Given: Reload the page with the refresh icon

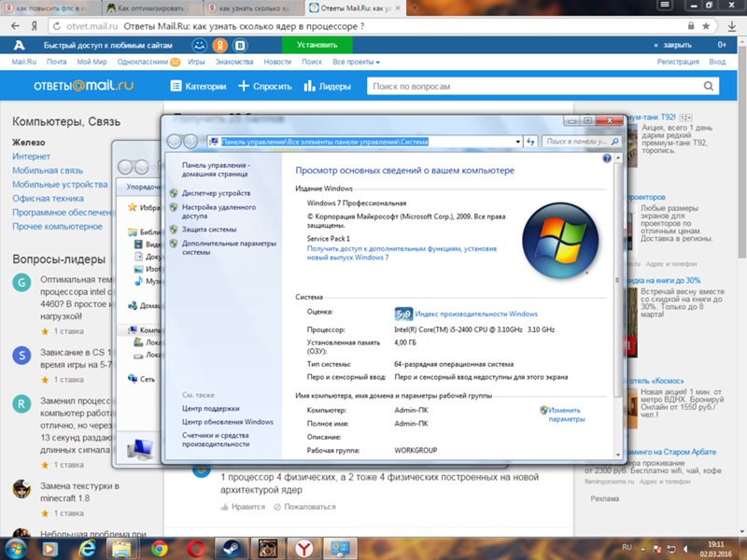Looking at the screenshot, I should pyautogui.click(x=57, y=27).
